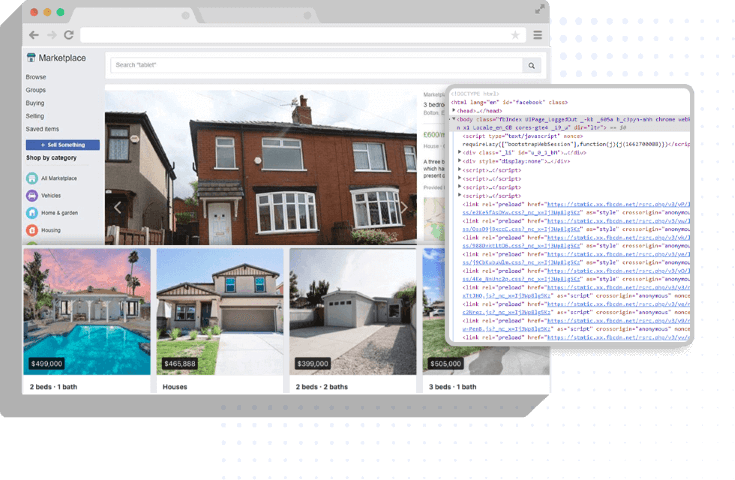Viewport: 735px width, 480px height.
Task: Show previous photo with left chevron
Action: click(x=118, y=207)
